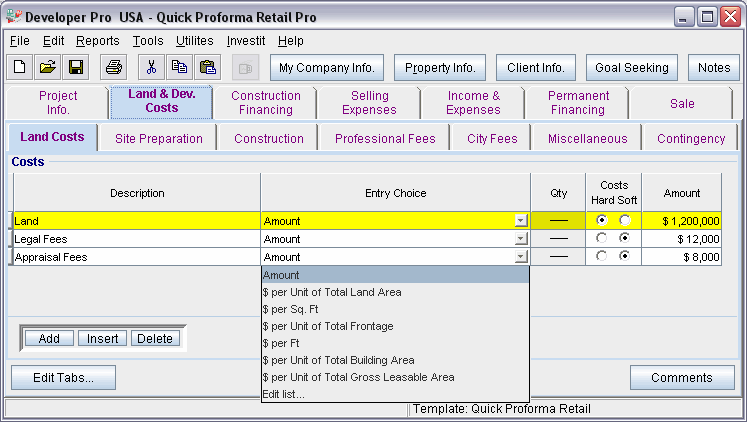The width and height of the screenshot is (747, 422).
Task: Open Construction sub-tab
Action: pos(269,139)
